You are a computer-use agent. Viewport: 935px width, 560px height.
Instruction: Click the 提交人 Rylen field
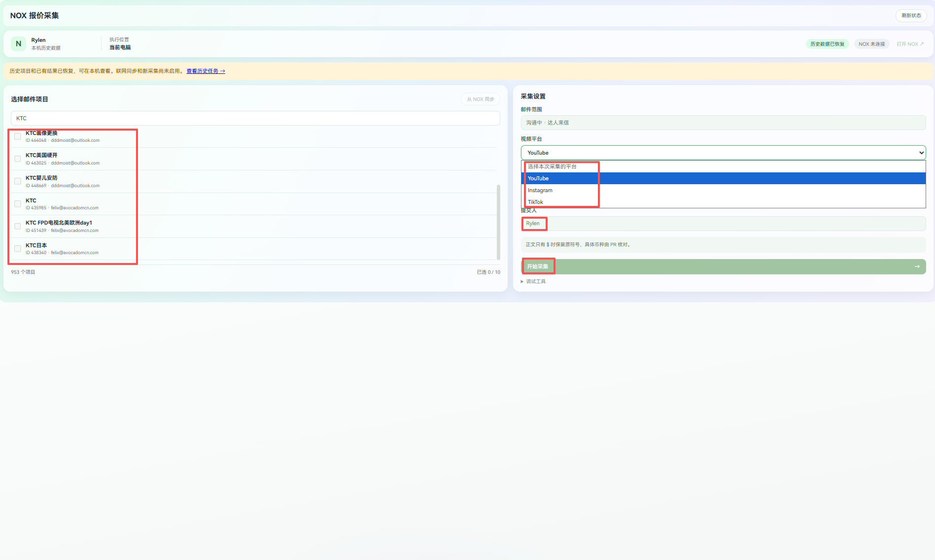[723, 224]
